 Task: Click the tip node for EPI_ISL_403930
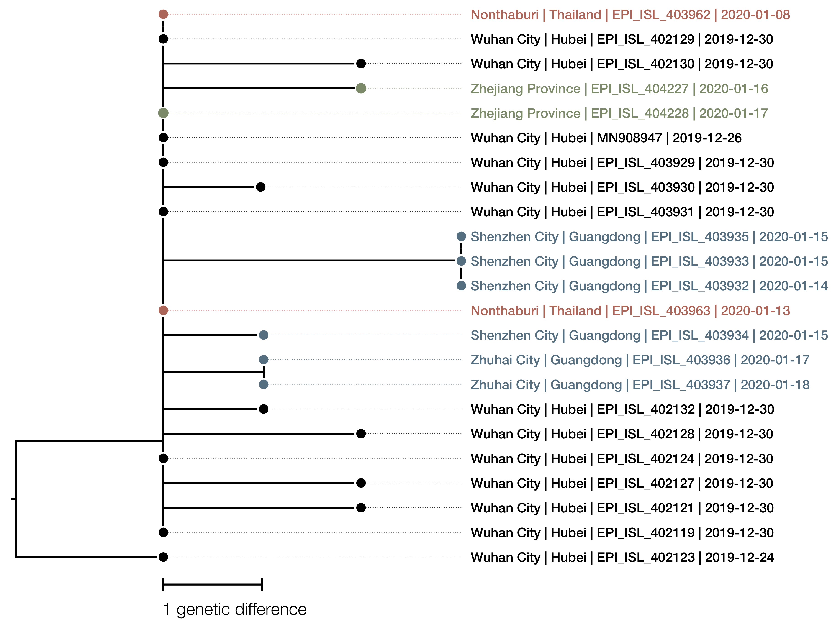260,187
